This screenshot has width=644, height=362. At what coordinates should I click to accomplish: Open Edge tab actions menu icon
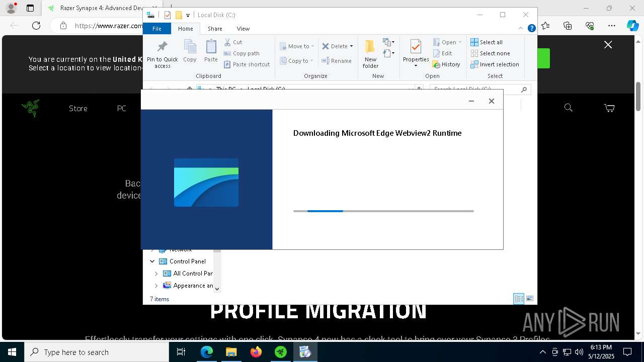(30, 8)
